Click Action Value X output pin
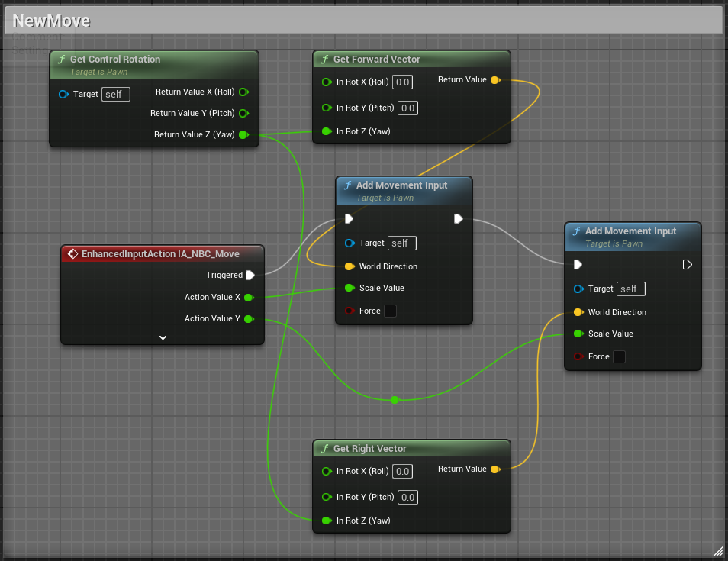 250,297
